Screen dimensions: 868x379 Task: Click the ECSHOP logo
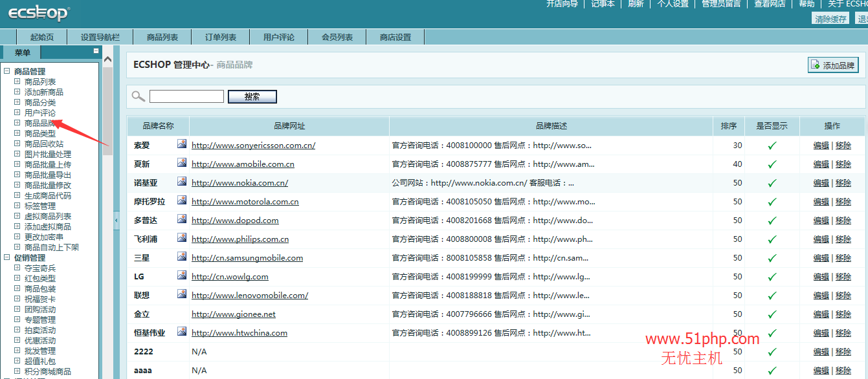tap(38, 12)
